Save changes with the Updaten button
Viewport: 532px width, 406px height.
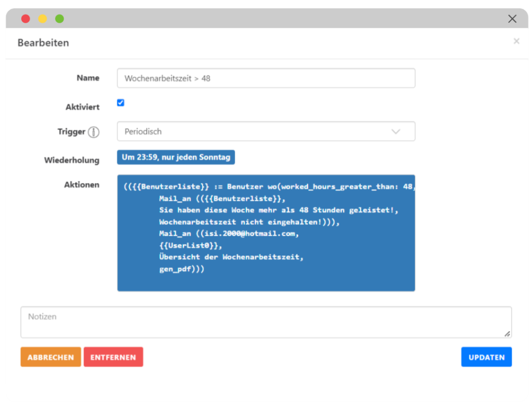tap(486, 357)
